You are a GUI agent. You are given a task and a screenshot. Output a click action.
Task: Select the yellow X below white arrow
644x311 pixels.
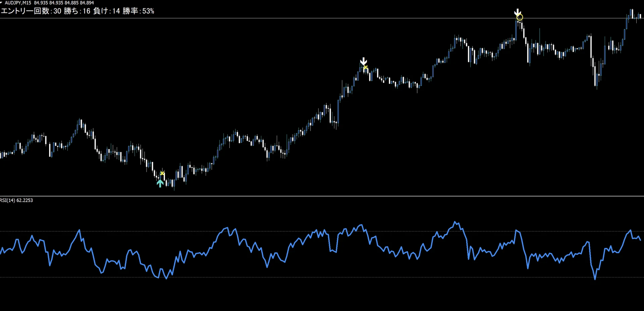point(366,68)
